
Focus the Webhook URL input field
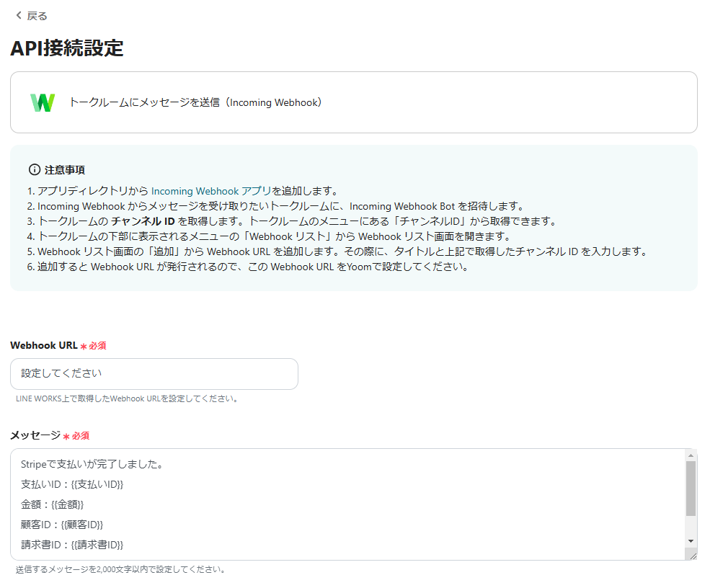(x=154, y=374)
